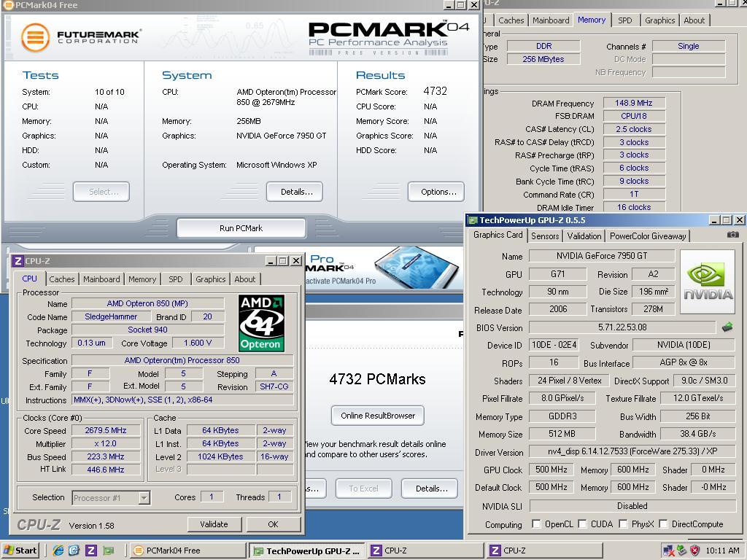Switch to Validation tab in GPU-Z
Screen dimensions: 747x560
(584, 236)
